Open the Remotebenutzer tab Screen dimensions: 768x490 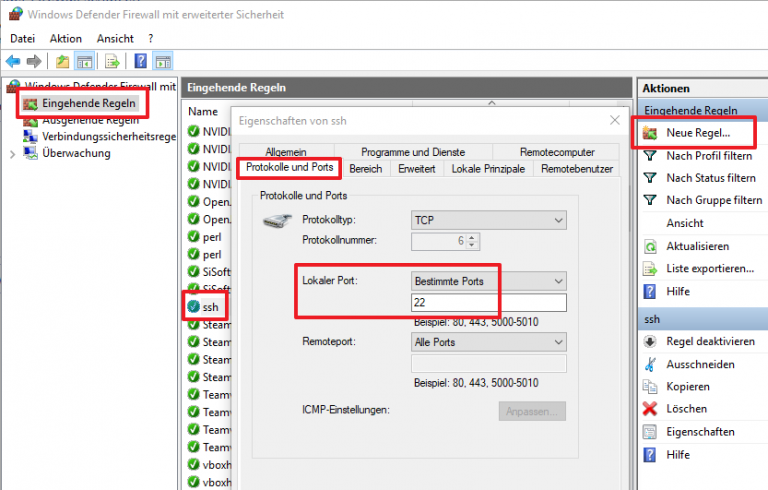[x=576, y=169]
